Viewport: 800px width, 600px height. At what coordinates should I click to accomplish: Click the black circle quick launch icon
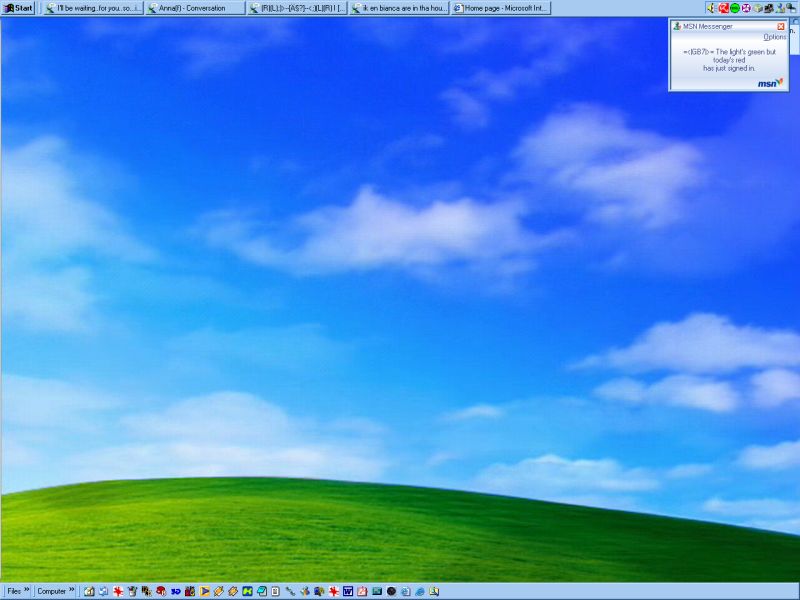click(x=391, y=591)
